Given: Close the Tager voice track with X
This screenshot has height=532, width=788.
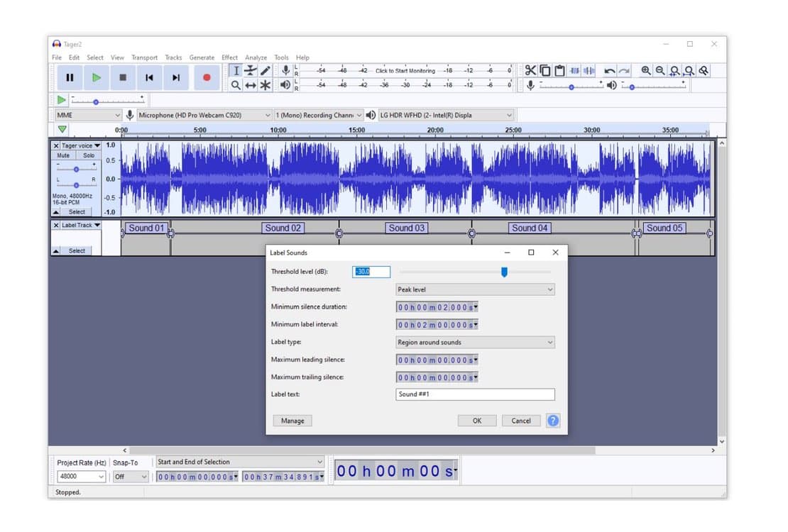Looking at the screenshot, I should point(56,145).
